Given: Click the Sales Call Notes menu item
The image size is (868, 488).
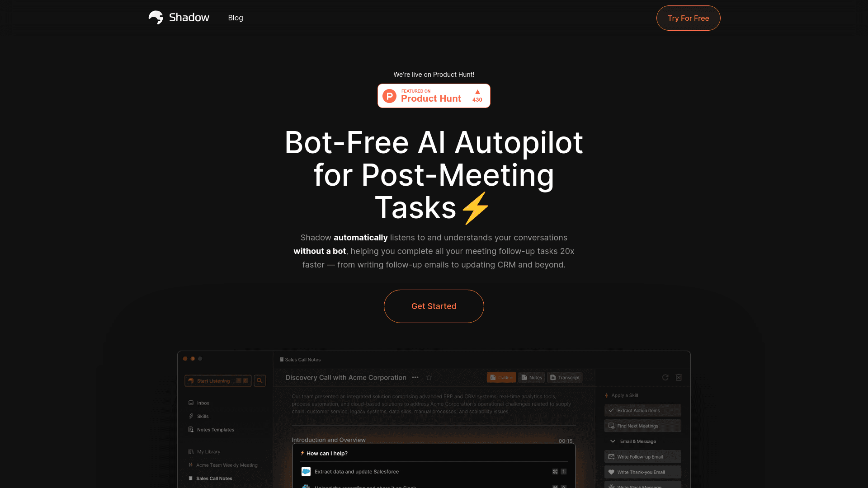Looking at the screenshot, I should point(215,477).
